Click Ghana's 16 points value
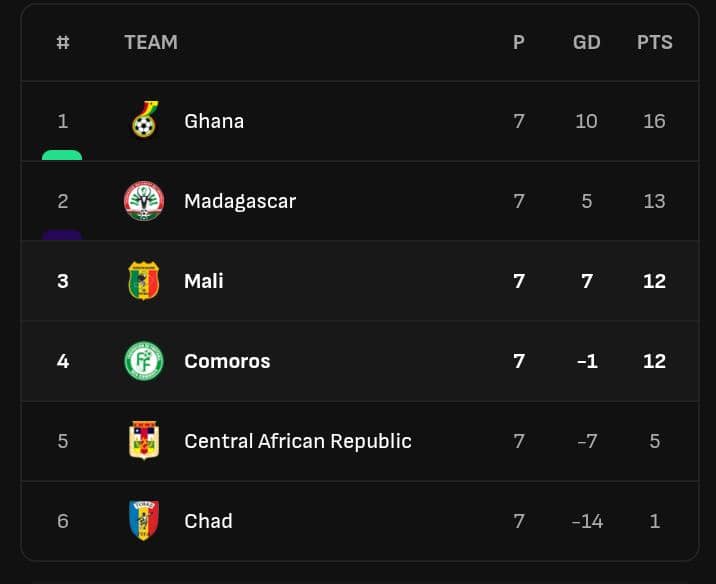 654,121
